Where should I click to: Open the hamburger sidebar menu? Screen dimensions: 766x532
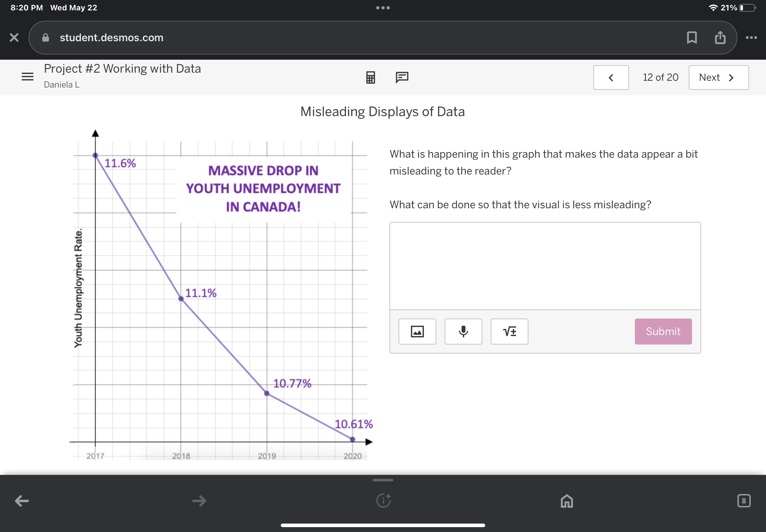(x=27, y=77)
